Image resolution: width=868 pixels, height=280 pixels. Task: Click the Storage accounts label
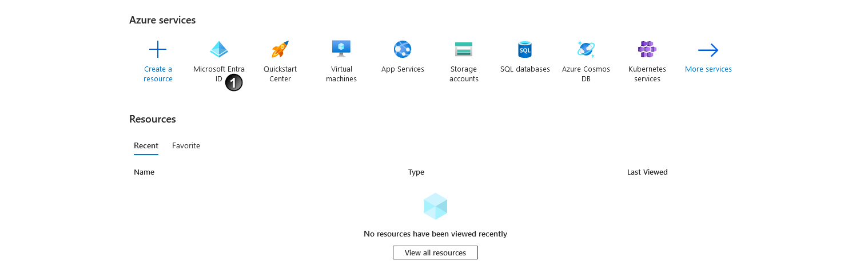pos(464,74)
